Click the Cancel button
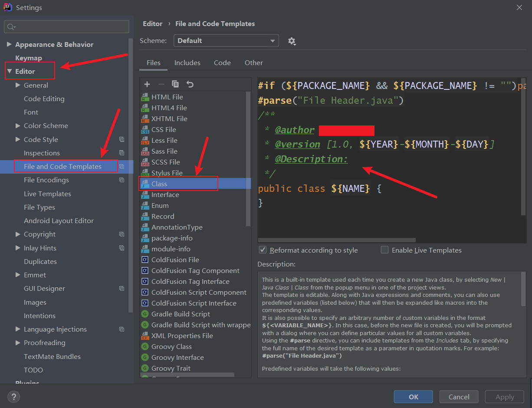 pyautogui.click(x=459, y=397)
